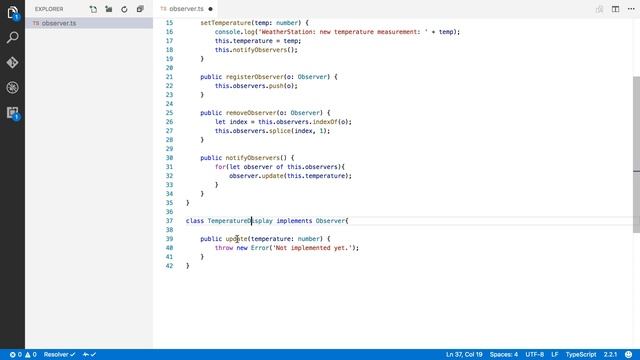This screenshot has height=360, width=640.
Task: Split the editor with the split icon
Action: click(615, 9)
